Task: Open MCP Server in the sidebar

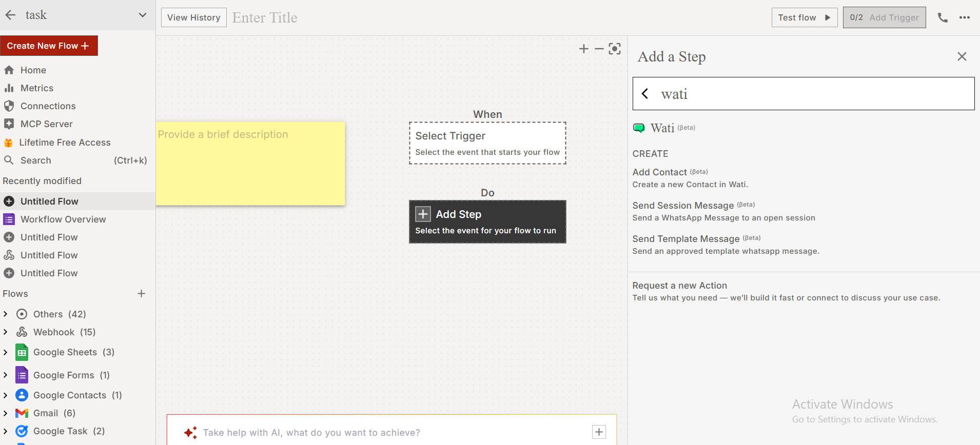Action: click(47, 124)
